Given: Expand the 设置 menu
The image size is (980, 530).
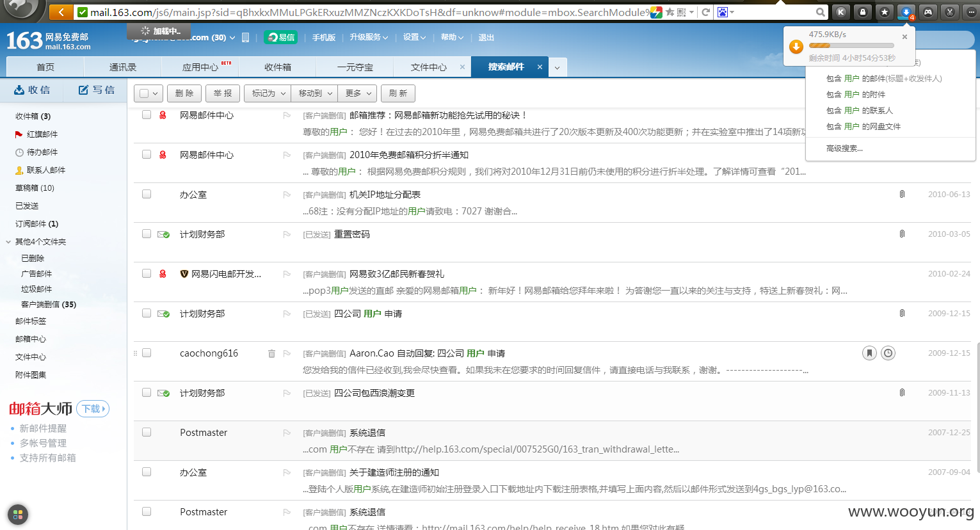Looking at the screenshot, I should (414, 38).
